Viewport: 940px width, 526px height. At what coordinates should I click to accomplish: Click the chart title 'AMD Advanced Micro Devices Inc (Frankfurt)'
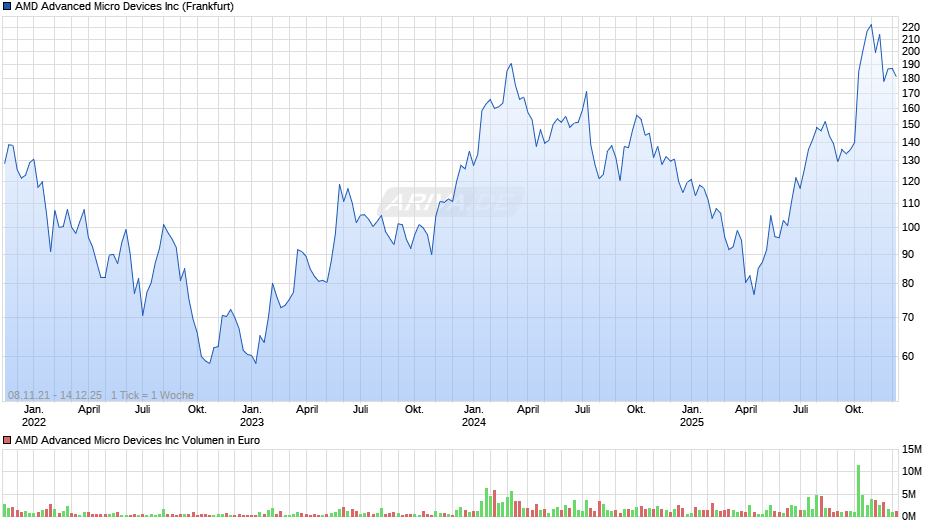pyautogui.click(x=124, y=7)
